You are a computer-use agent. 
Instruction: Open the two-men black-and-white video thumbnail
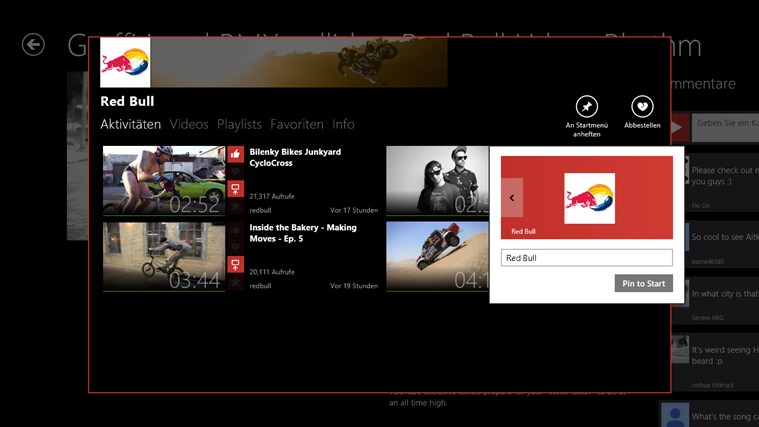point(438,180)
